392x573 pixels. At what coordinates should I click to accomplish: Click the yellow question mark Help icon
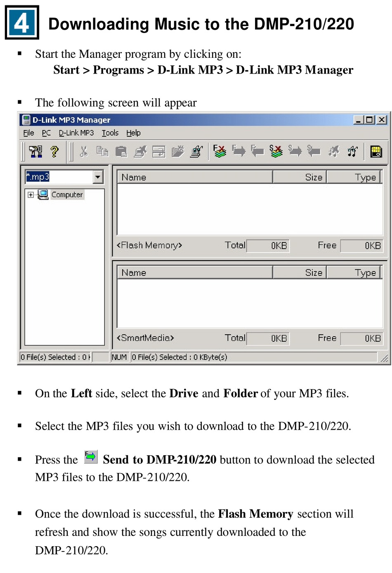[54, 152]
